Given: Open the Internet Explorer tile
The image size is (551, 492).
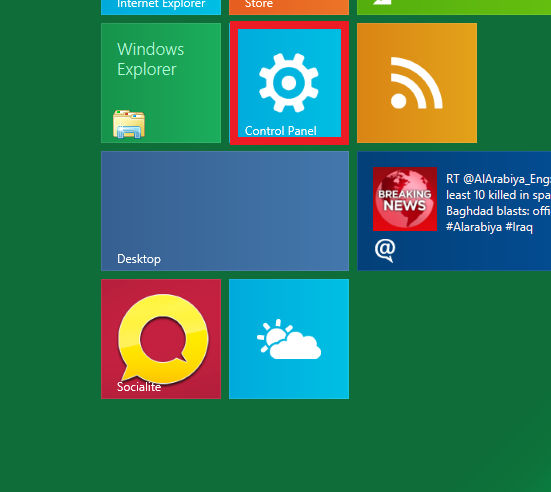Looking at the screenshot, I should click(x=161, y=7).
